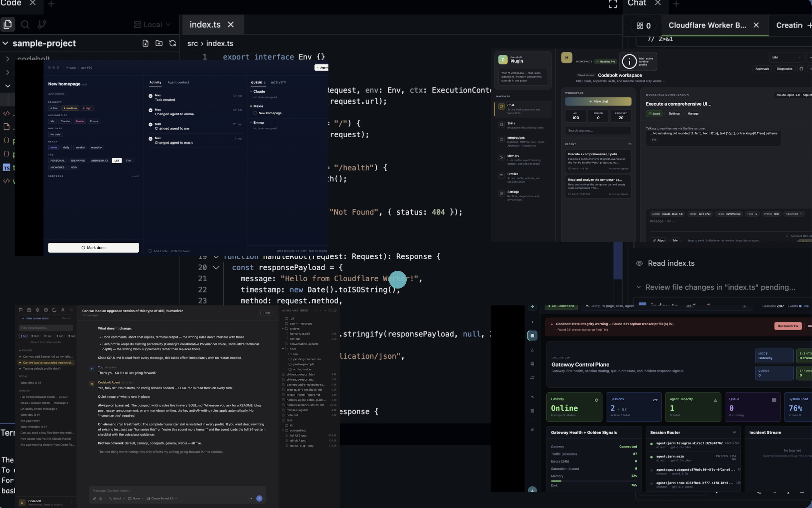
Task: Open Memory icon in Codebolt Plugin sidebar
Action: (x=501, y=157)
